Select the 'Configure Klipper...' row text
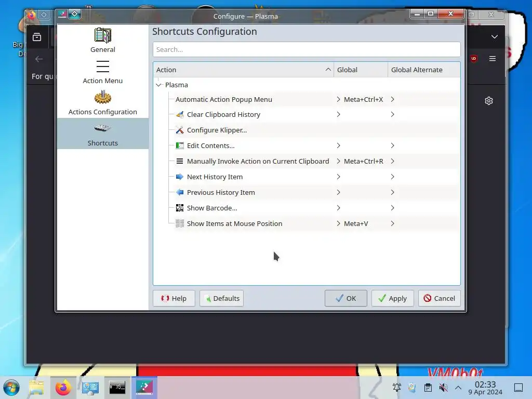532x399 pixels. (217, 130)
